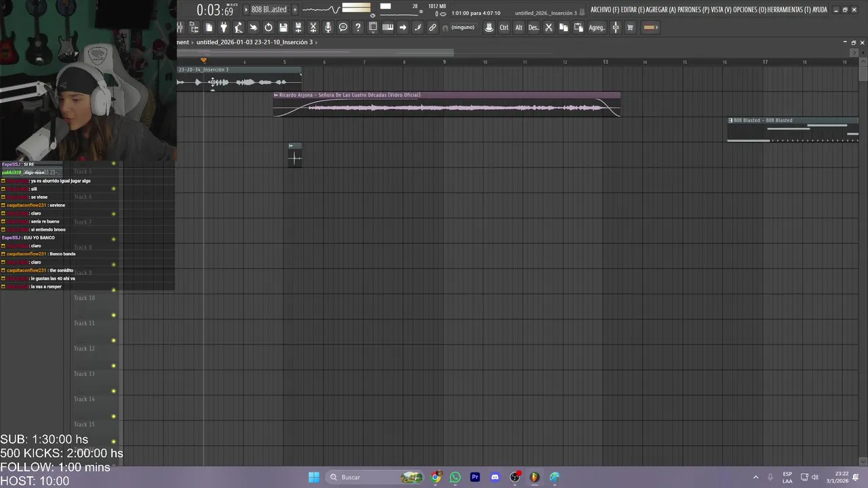Viewport: 868px width, 488px height.
Task: Open the piano roll keyboard icon
Action: click(x=388, y=27)
